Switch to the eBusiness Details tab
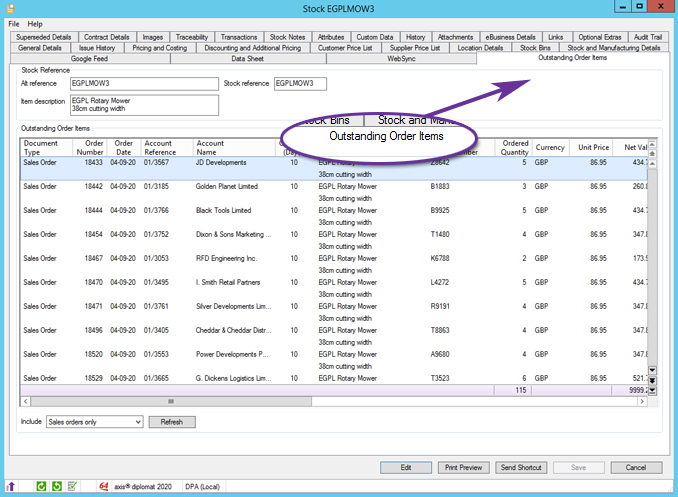The height and width of the screenshot is (497, 678). 510,37
